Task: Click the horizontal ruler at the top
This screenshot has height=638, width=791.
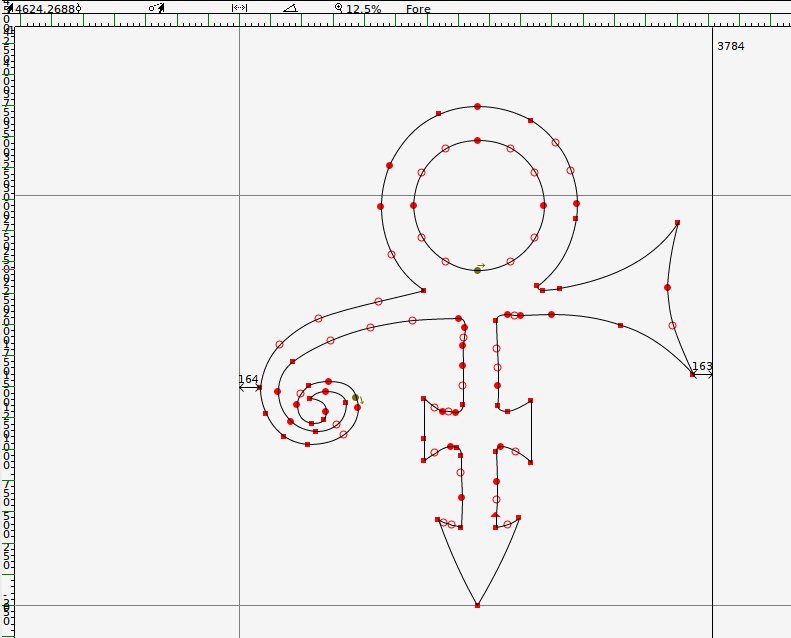Action: (x=403, y=20)
